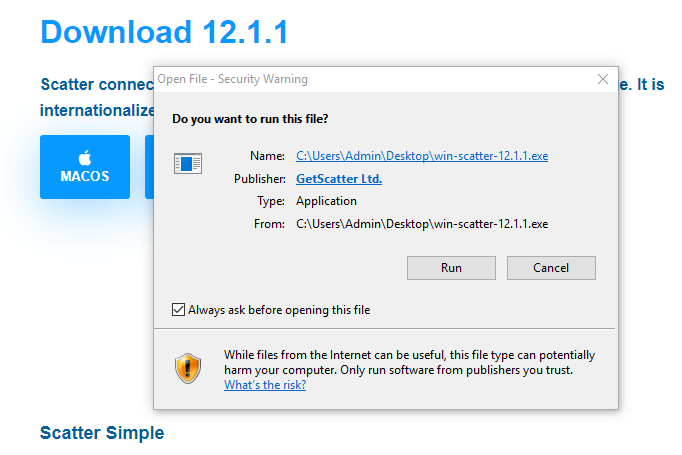Click the internet files warning message text
This screenshot has width=682, height=455.
pyautogui.click(x=409, y=362)
